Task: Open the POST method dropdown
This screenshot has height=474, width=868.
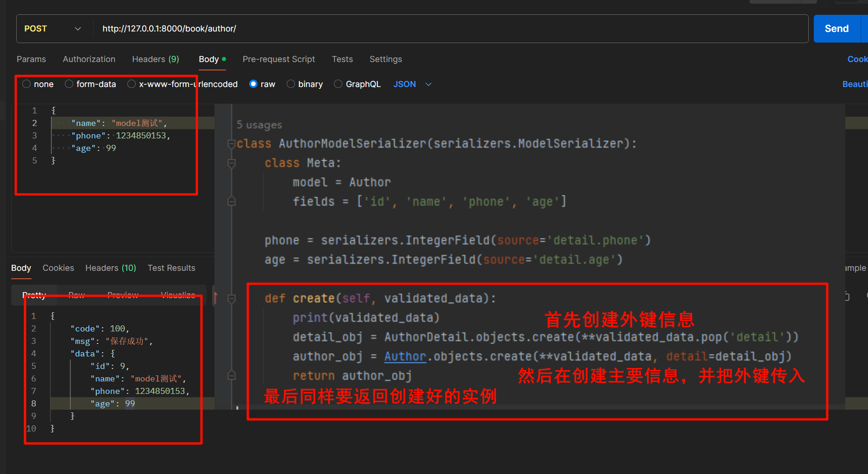Action: [x=53, y=29]
